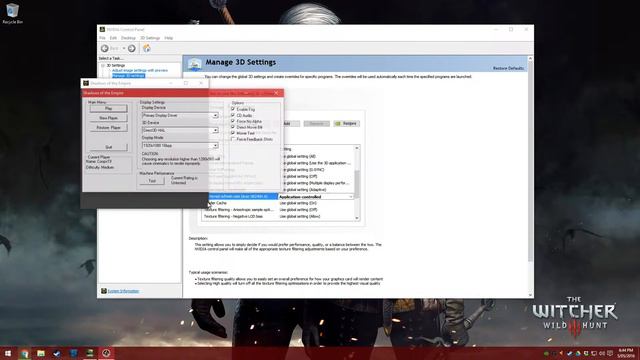Click the Home icon in NVIDIA toolbar
The width and height of the screenshot is (640, 360).
147,49
